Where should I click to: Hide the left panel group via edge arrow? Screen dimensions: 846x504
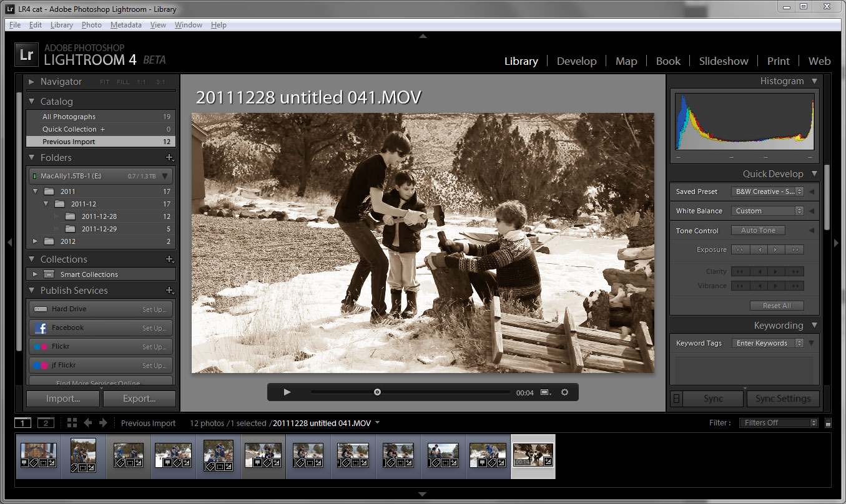[9, 243]
